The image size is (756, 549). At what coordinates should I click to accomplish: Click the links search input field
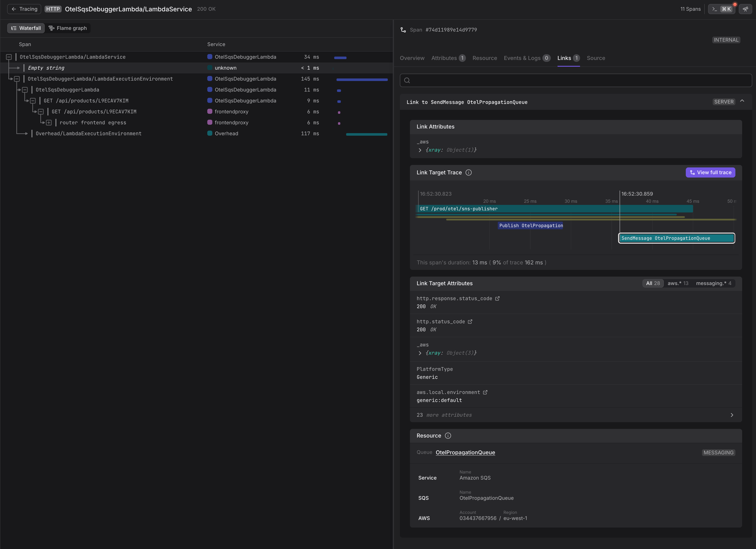(x=576, y=80)
